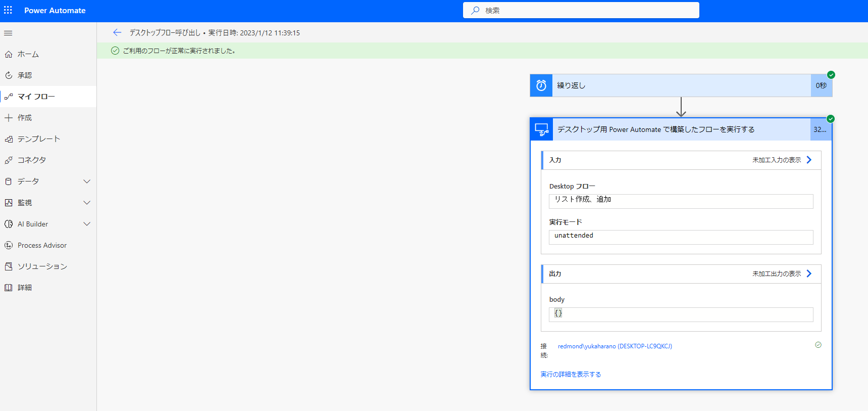Show raw outputs via 未加工出力の表示
This screenshot has height=411, width=868.
point(781,273)
